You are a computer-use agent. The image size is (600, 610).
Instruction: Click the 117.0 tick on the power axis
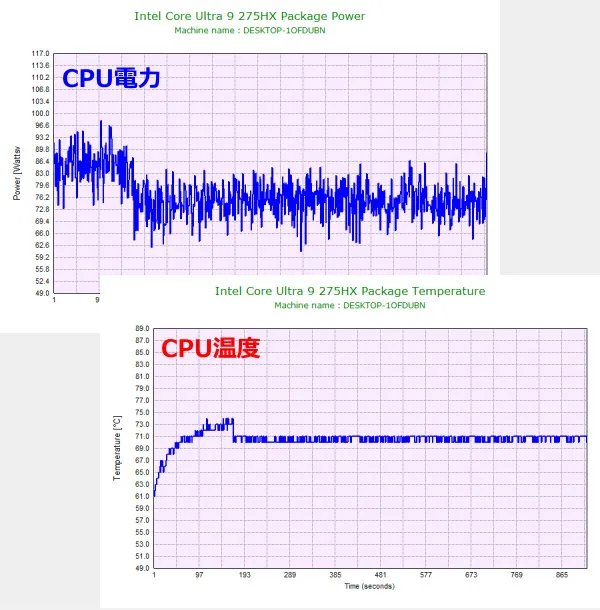tap(41, 54)
